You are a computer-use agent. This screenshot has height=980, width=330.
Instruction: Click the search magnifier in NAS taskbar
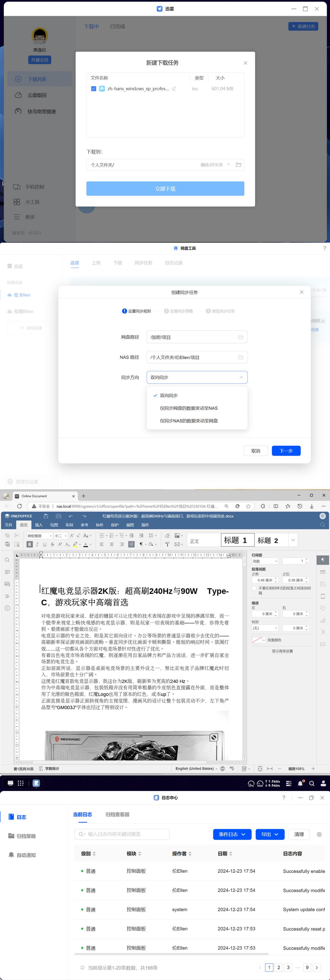[312, 783]
